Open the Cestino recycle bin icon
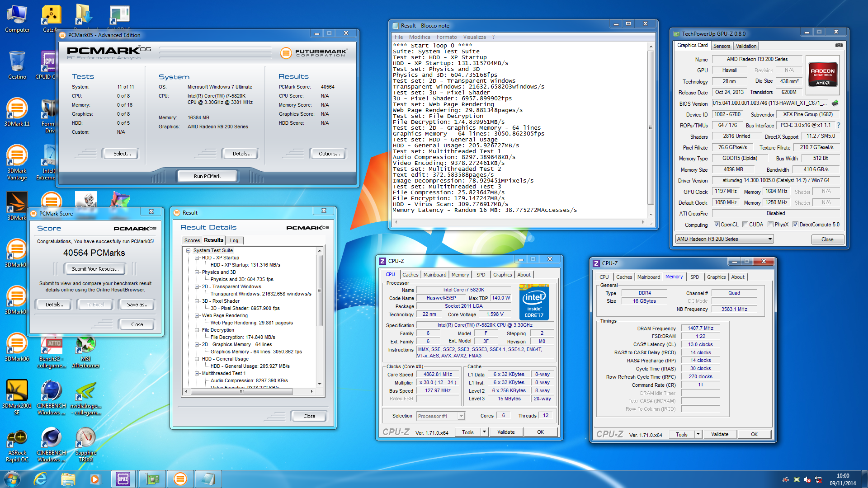 17,65
